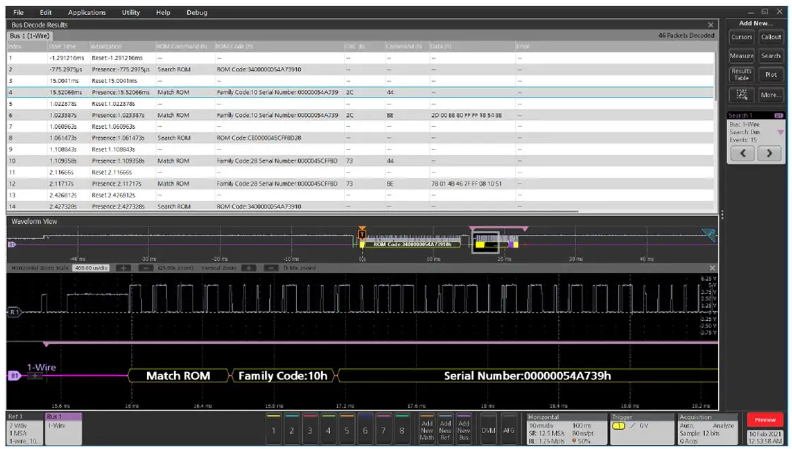Close the Bus Decode Results panel
The image size is (792, 449).
pyautogui.click(x=711, y=25)
